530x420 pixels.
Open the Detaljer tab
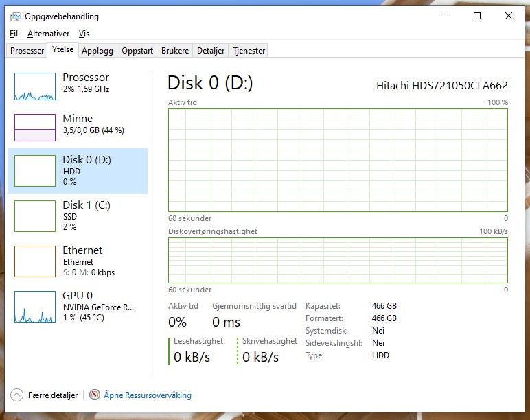[x=211, y=51]
